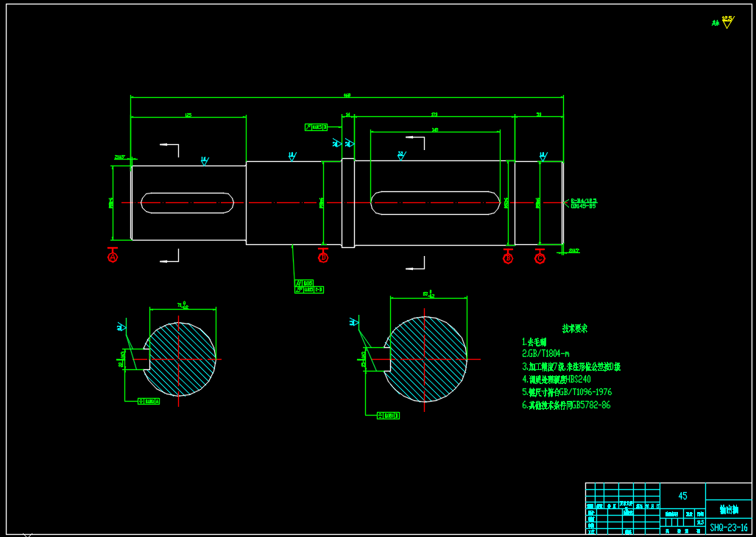The height and width of the screenshot is (537, 756).
Task: Select the overall length dimension 468
Action: pyautogui.click(x=347, y=96)
